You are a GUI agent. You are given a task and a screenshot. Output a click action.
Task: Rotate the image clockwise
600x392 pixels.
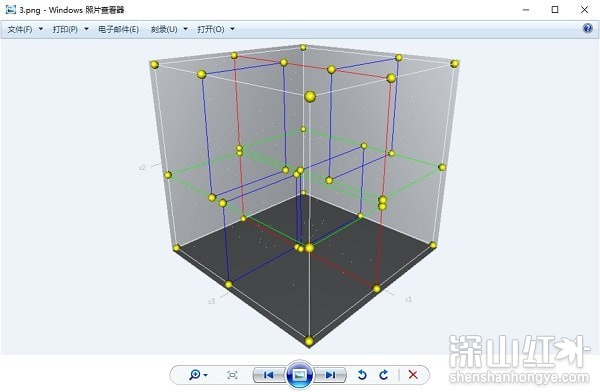(384, 375)
